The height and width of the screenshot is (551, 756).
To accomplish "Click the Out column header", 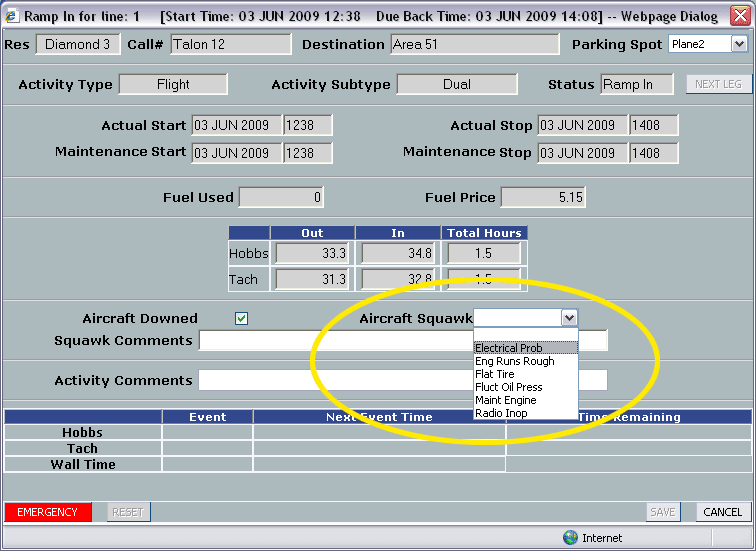I will tap(312, 233).
